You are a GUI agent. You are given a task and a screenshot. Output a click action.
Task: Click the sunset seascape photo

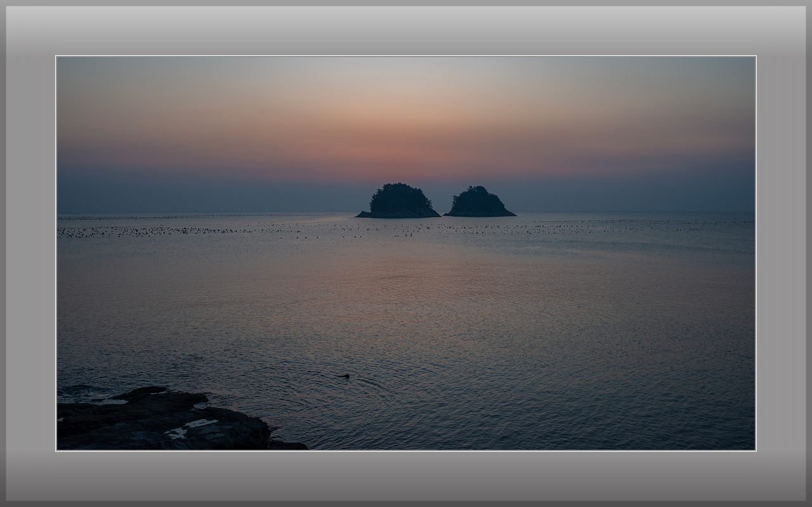click(x=406, y=253)
